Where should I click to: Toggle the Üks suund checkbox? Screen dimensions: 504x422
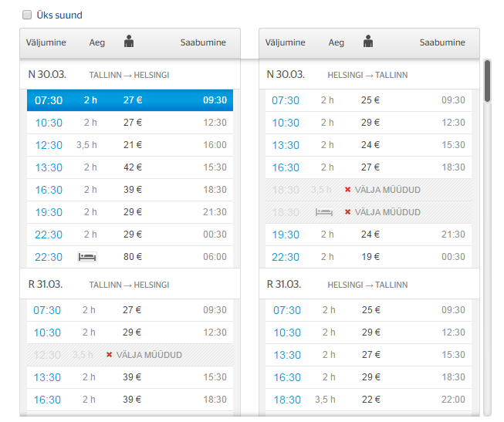27,15
